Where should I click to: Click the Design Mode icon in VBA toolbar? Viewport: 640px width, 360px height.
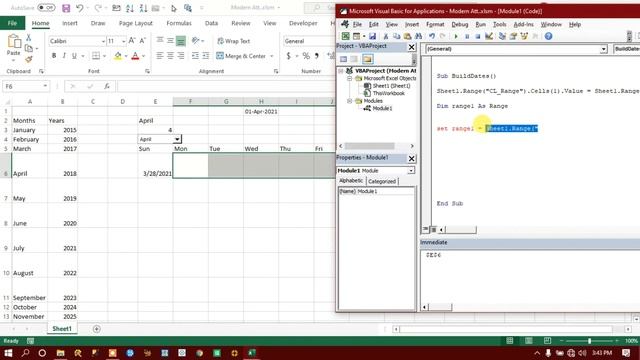click(x=489, y=36)
